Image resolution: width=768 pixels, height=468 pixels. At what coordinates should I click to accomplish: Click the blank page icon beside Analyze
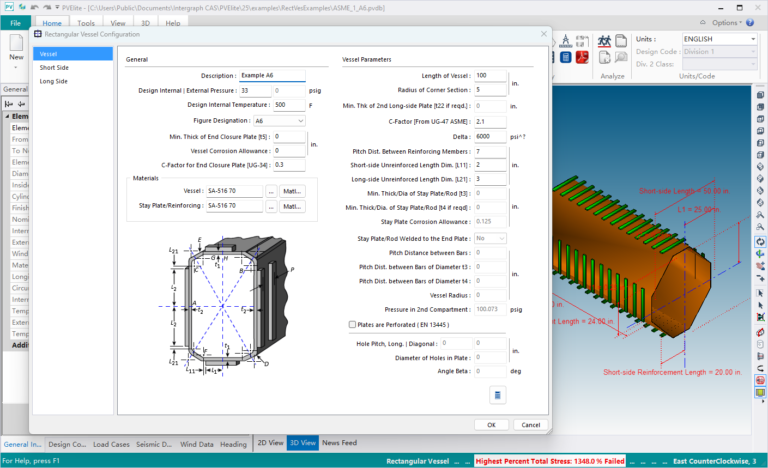tap(621, 41)
